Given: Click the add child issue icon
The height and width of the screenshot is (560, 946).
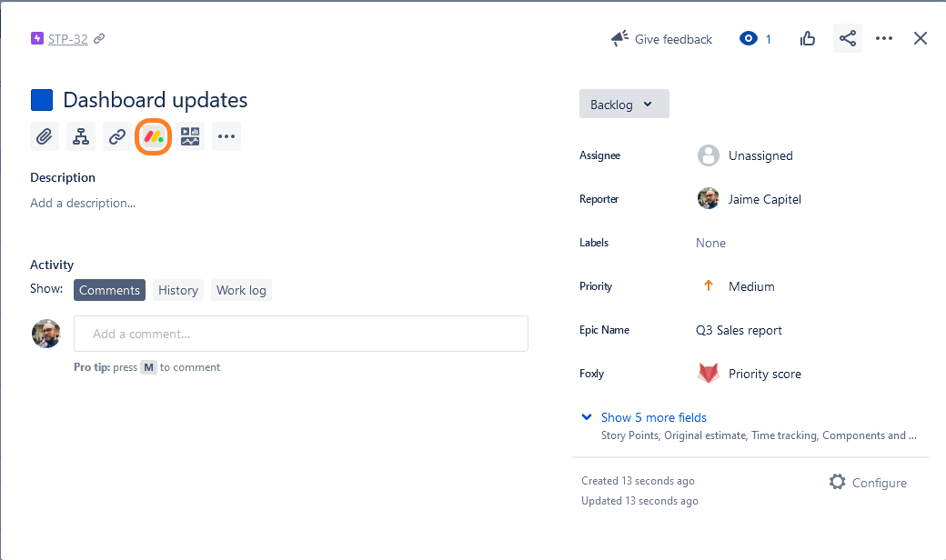Looking at the screenshot, I should [x=81, y=137].
